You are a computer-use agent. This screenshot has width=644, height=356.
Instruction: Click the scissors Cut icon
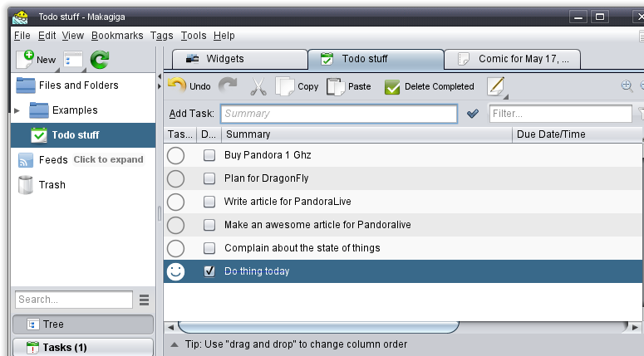(258, 86)
